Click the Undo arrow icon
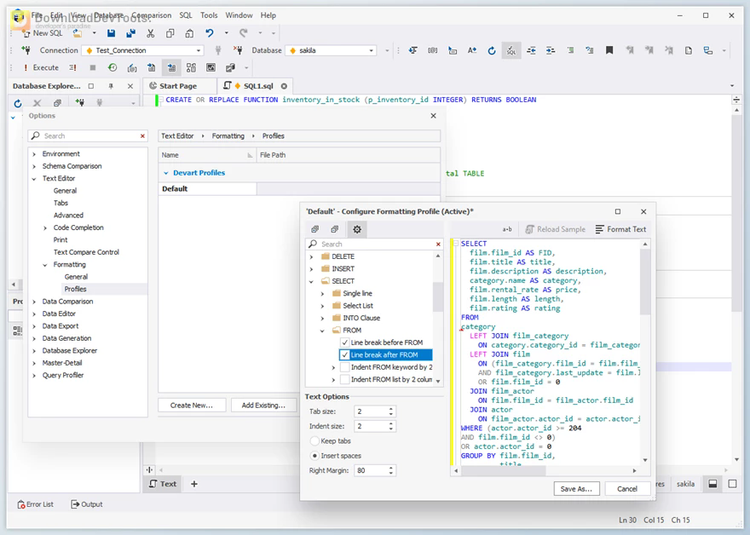The image size is (750, 535). coord(209,33)
